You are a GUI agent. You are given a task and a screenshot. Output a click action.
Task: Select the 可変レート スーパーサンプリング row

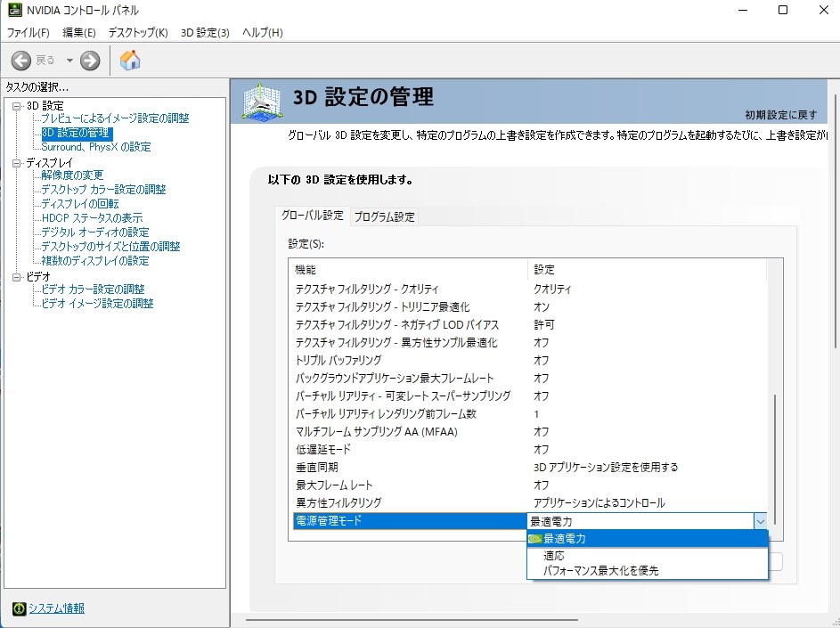(x=530, y=396)
